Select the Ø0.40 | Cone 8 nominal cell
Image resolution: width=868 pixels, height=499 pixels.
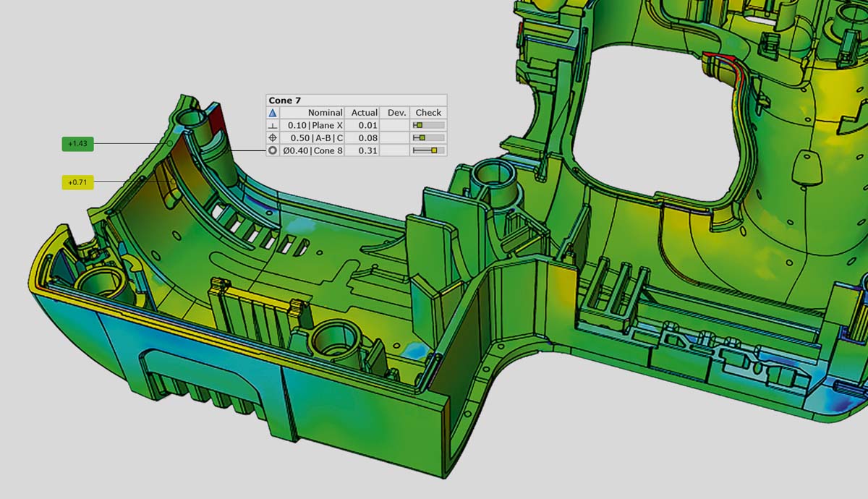(315, 150)
